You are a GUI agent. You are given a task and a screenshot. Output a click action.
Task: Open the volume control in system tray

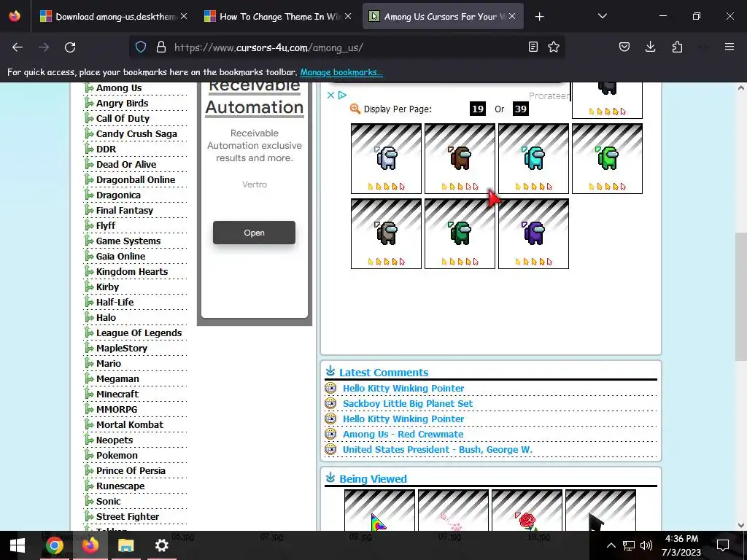pos(646,545)
